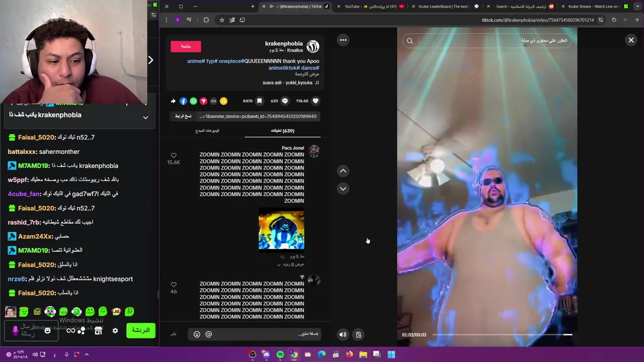
Task: Open the taskbar volume control
Action: point(35,354)
